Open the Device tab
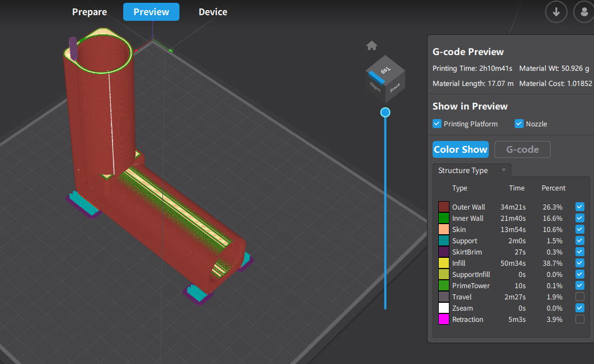This screenshot has height=364, width=594. tap(213, 12)
